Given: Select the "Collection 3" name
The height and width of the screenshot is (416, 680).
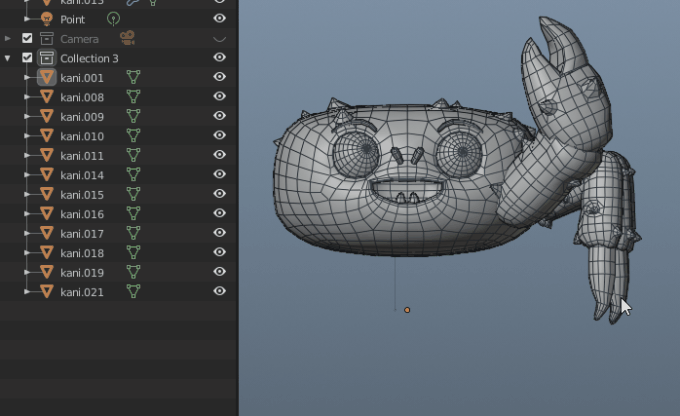Looking at the screenshot, I should 89,58.
